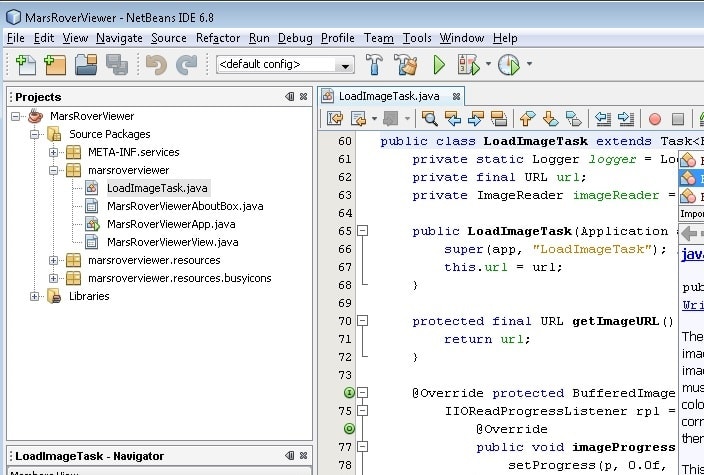Click the New Project toolbar icon

(55, 65)
